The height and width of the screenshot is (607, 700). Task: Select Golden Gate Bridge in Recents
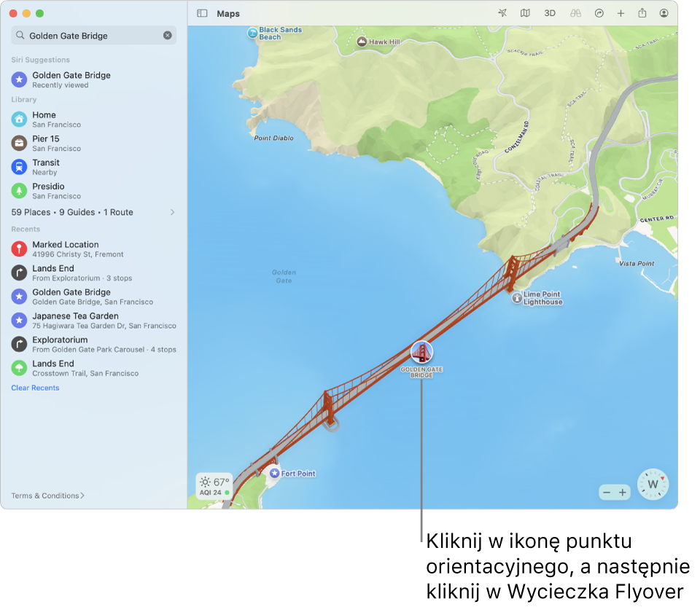click(94, 297)
